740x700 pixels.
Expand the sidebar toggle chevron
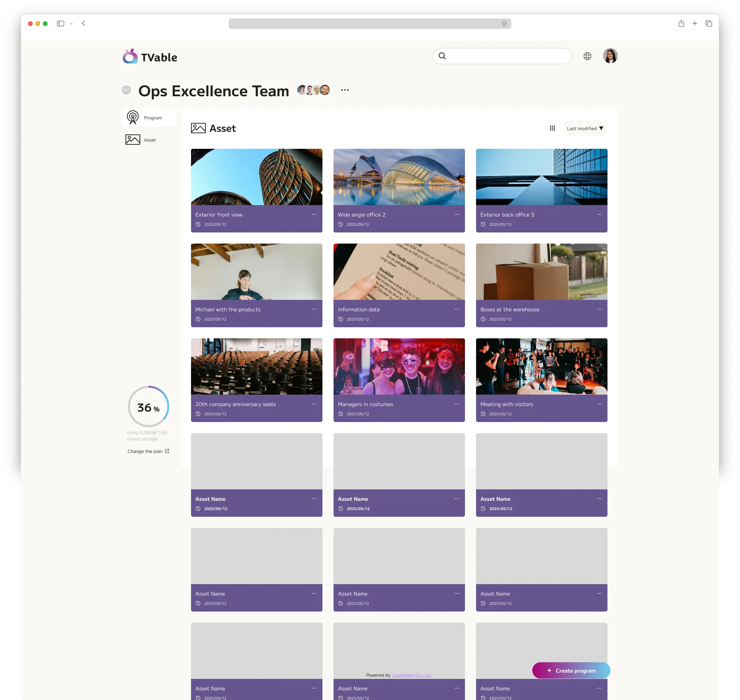pyautogui.click(x=71, y=24)
